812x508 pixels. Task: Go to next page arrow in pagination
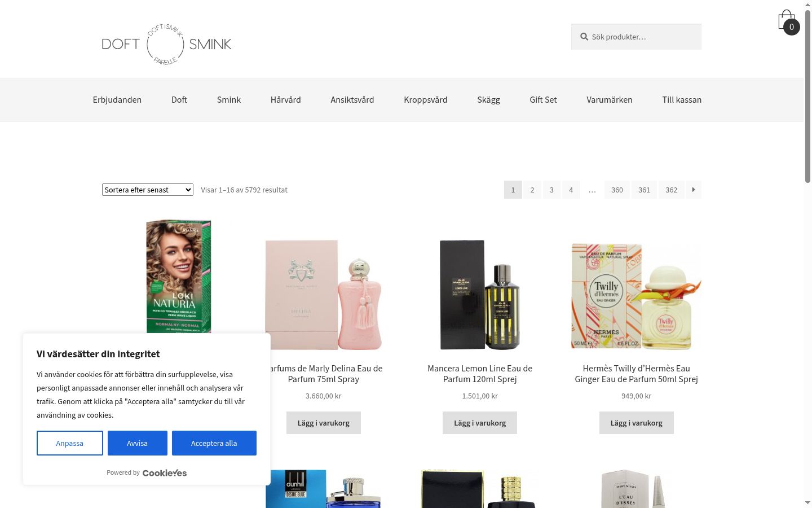tap(694, 190)
